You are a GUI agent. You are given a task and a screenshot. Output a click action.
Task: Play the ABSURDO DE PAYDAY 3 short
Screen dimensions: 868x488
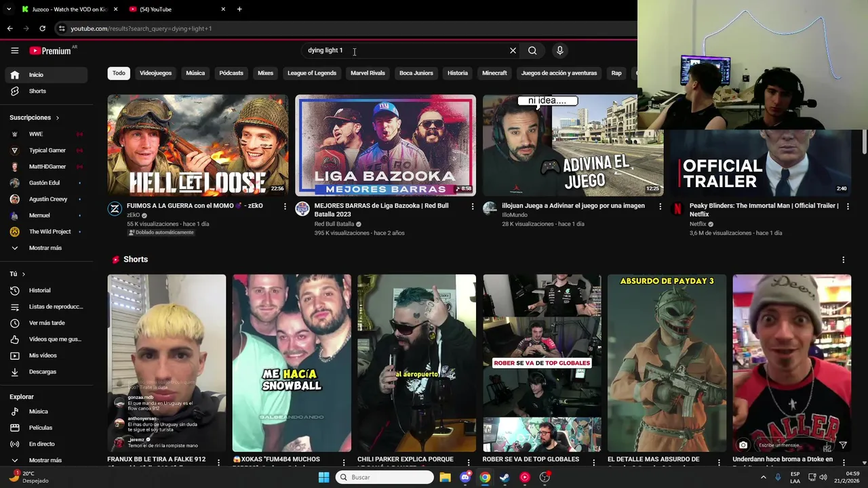coord(667,363)
